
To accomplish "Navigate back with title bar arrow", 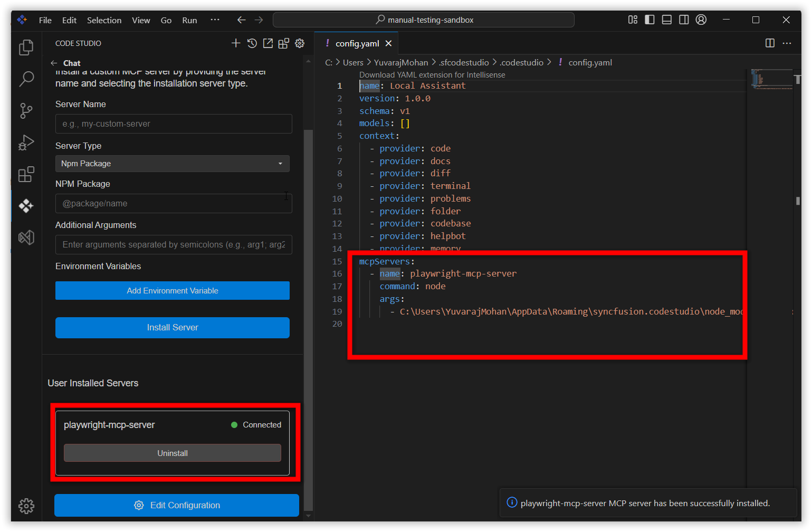I will coord(242,20).
